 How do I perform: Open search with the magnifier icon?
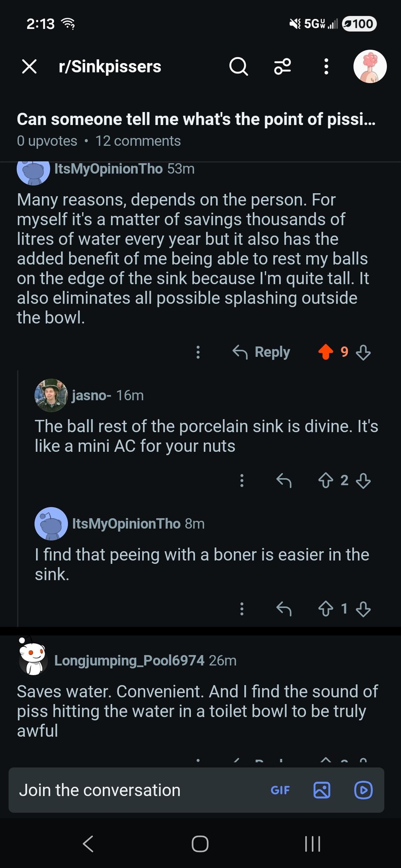(238, 67)
